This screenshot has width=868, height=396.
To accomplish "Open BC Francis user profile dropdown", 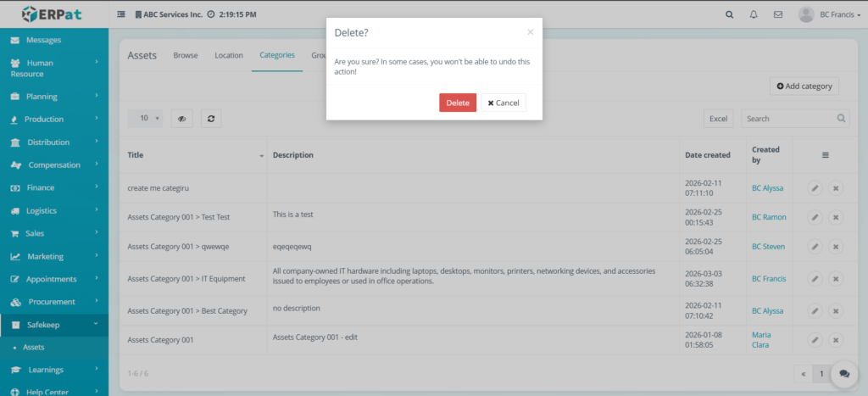I will (x=829, y=14).
